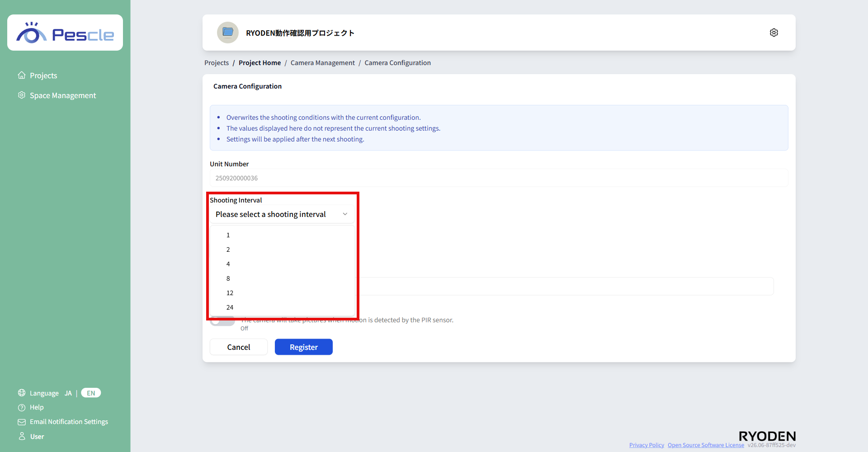868x452 pixels.
Task: Open the User profile icon
Action: pos(22,436)
